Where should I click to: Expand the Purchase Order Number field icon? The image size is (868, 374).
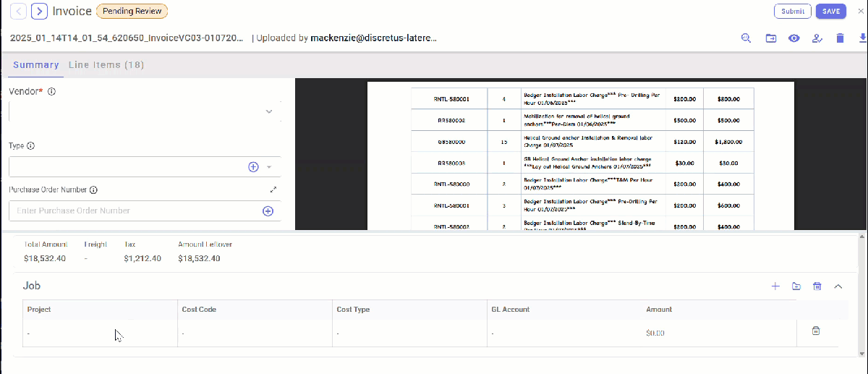pos(273,190)
